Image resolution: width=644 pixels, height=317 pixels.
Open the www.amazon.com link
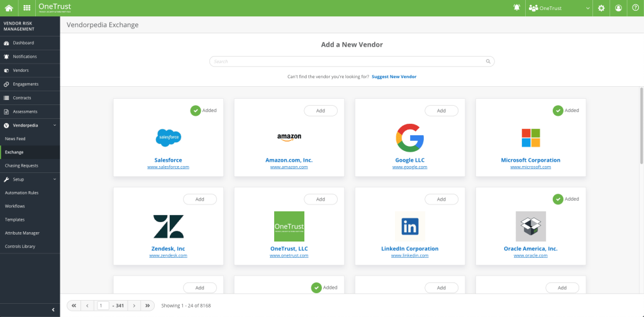coord(289,167)
